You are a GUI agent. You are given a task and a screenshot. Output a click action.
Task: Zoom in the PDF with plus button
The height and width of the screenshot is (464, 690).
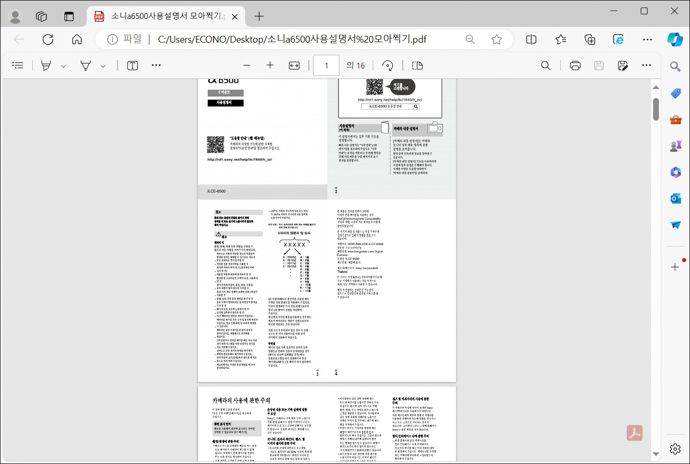click(x=270, y=65)
